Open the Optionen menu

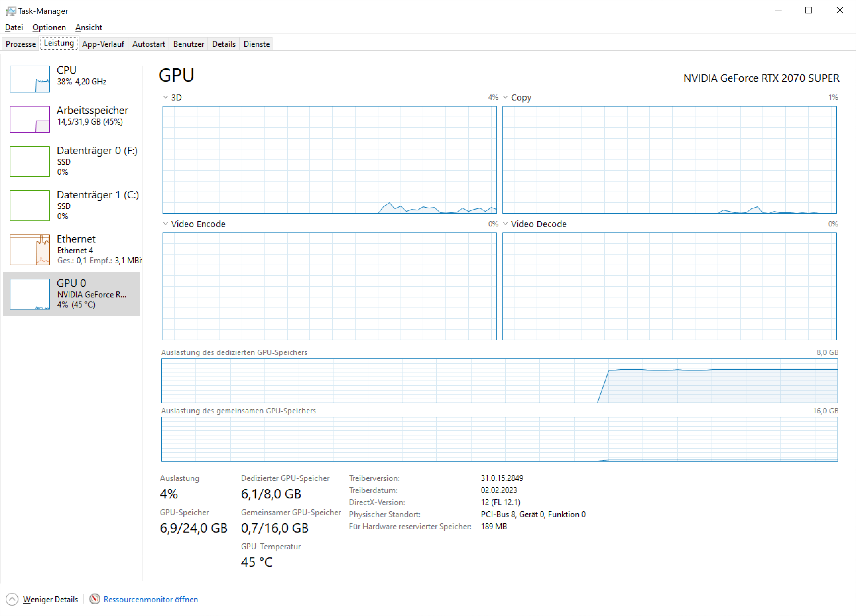(49, 27)
